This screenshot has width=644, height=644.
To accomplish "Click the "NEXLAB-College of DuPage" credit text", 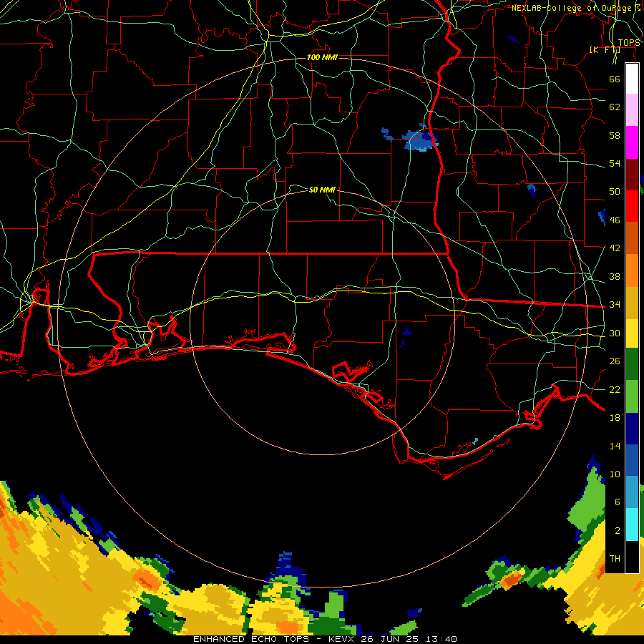I will tap(571, 8).
